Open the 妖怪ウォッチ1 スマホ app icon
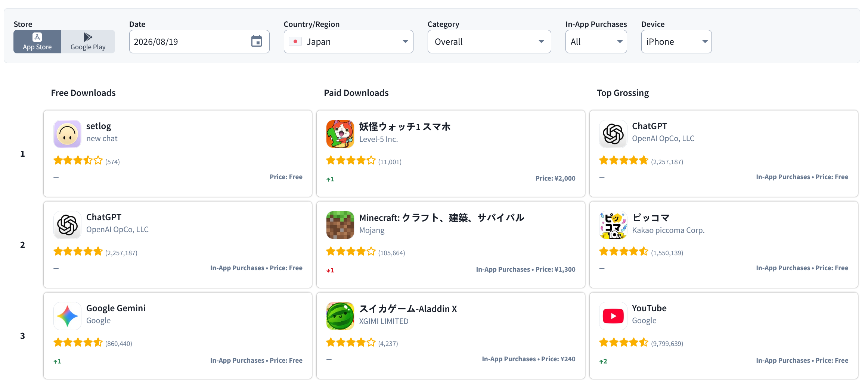 340,134
